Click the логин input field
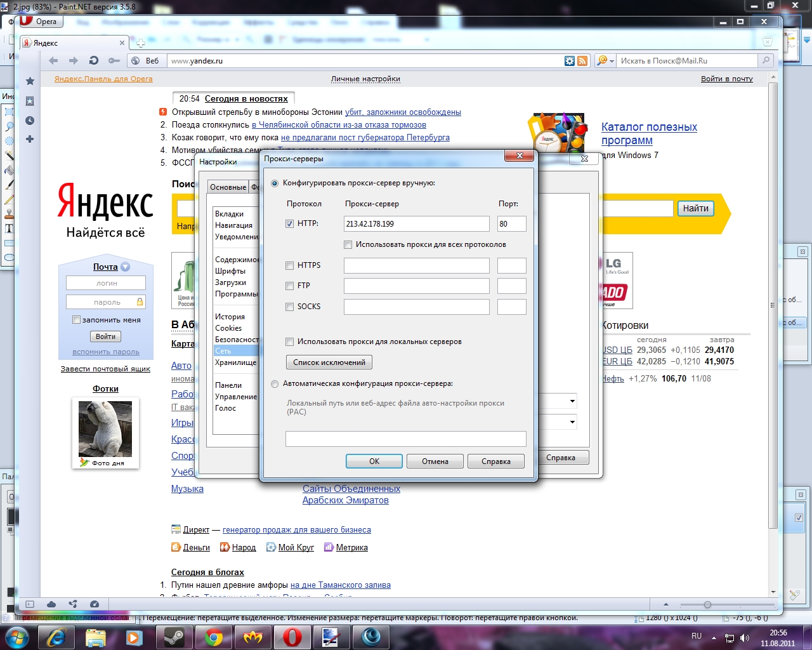Image resolution: width=812 pixels, height=650 pixels. 106,283
